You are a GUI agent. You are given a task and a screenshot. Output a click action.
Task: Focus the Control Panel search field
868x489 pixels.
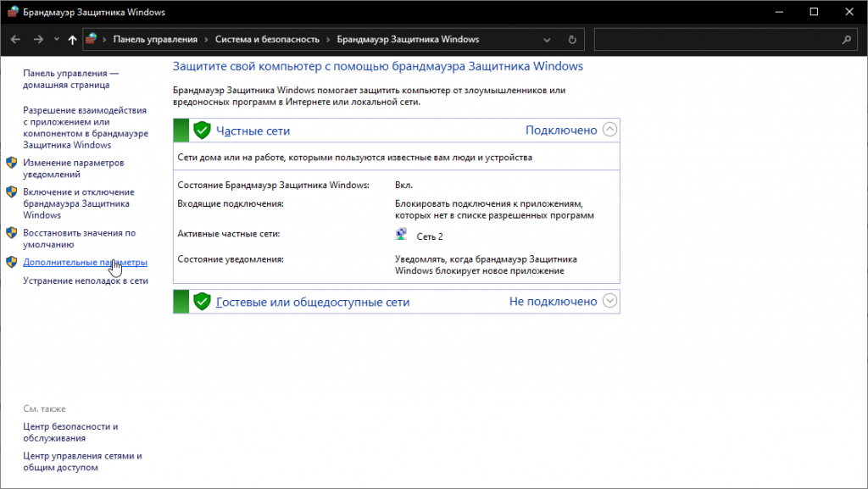726,39
